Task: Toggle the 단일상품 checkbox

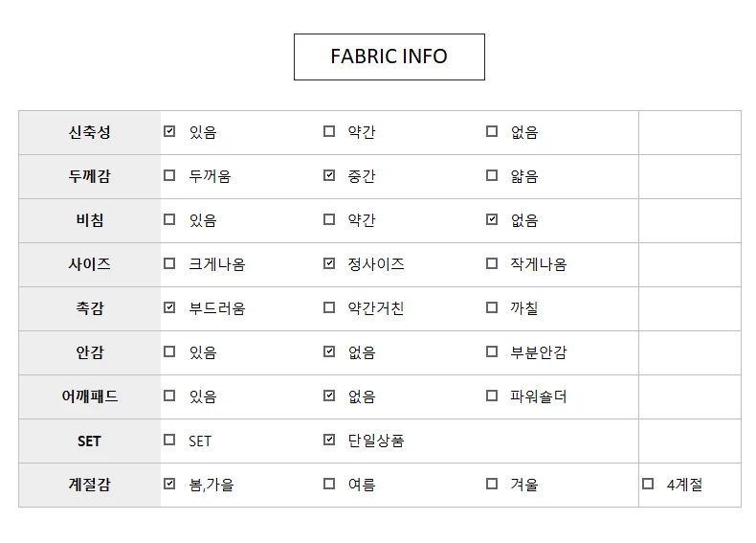Action: (329, 440)
